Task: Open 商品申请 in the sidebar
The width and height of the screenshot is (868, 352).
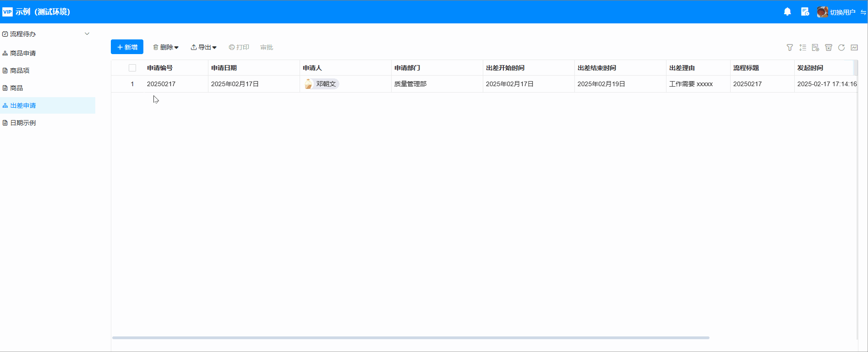Action: (x=23, y=53)
